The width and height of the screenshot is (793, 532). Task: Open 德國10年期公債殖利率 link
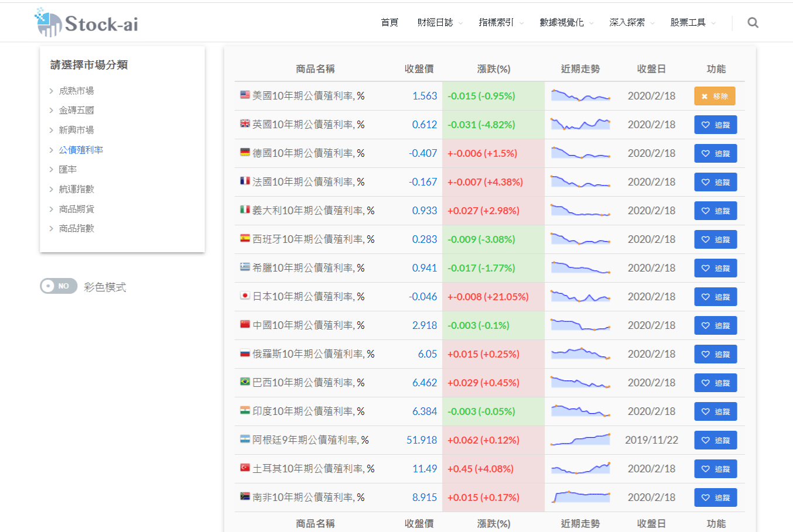click(308, 153)
